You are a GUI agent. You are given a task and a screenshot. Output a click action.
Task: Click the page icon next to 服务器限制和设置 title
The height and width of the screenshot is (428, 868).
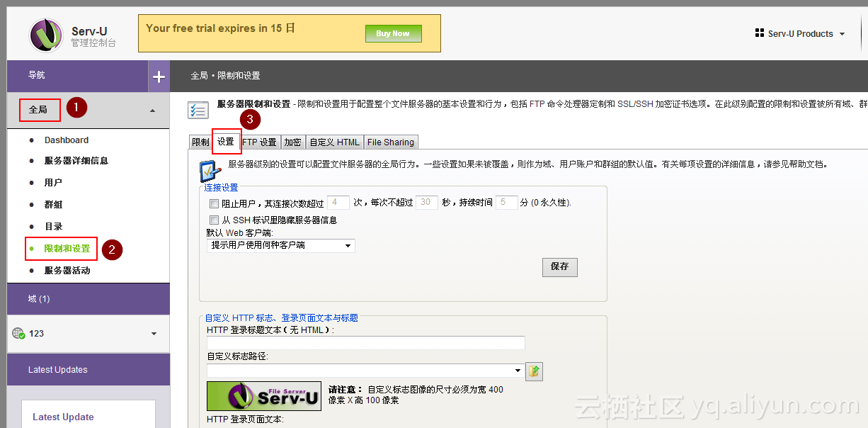[198, 110]
